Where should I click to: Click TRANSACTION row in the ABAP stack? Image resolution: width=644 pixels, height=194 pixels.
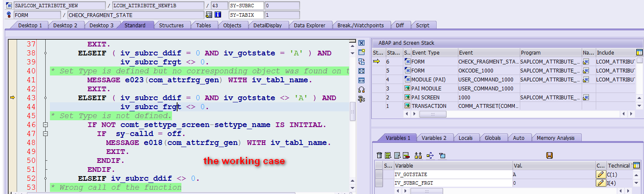(x=504, y=106)
